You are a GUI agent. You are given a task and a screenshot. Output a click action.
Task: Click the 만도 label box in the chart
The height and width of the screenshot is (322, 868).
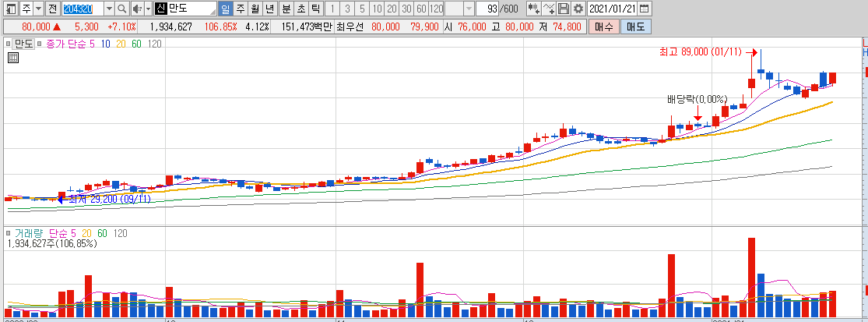[x=23, y=44]
